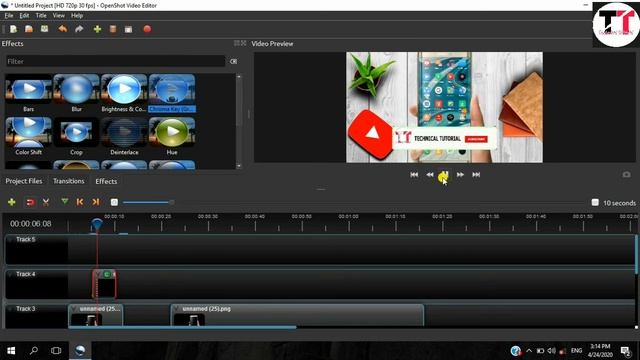Click the volume icon in system tray

click(x=551, y=351)
